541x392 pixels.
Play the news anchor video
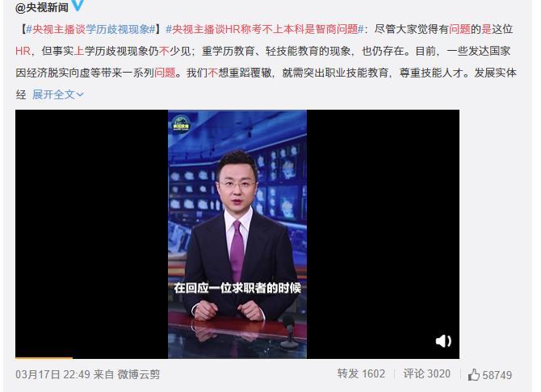[237, 234]
